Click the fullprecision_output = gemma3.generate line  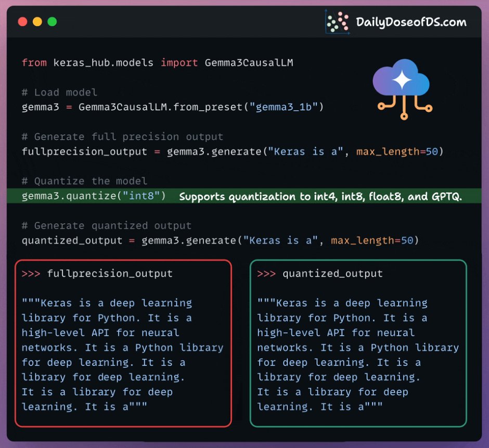[233, 151]
